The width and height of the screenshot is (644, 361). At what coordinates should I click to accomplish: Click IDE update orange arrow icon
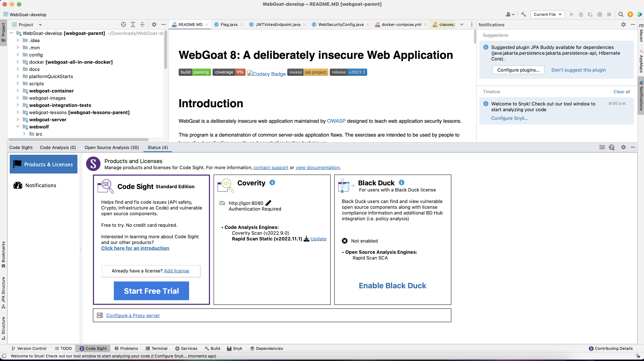(x=630, y=15)
